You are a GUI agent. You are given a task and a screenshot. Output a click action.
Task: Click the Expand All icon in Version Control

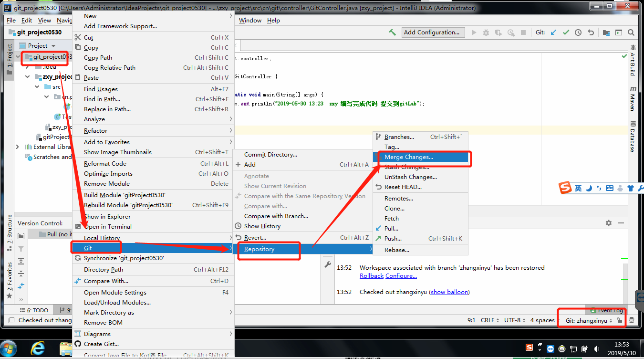(21, 261)
